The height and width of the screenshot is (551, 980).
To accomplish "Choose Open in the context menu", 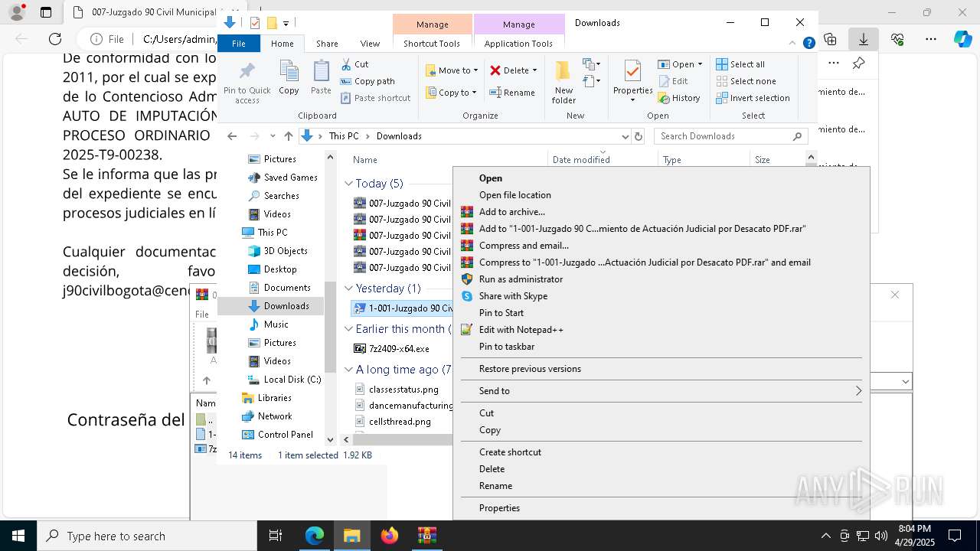I will (491, 178).
